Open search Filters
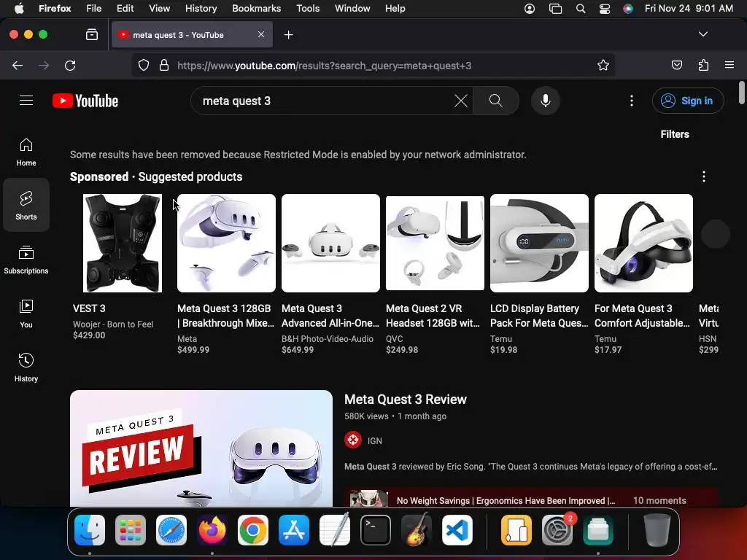Image resolution: width=747 pixels, height=560 pixels. coord(675,134)
